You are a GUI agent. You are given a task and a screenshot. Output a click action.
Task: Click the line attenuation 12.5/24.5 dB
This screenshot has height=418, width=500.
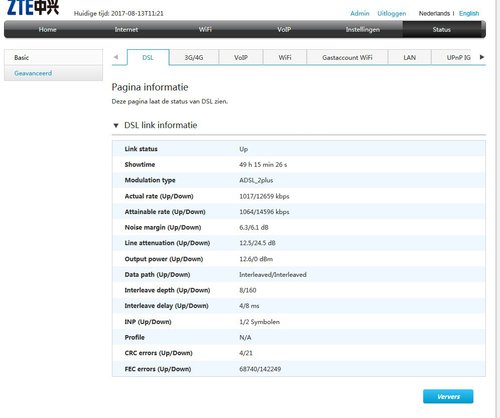point(257,243)
